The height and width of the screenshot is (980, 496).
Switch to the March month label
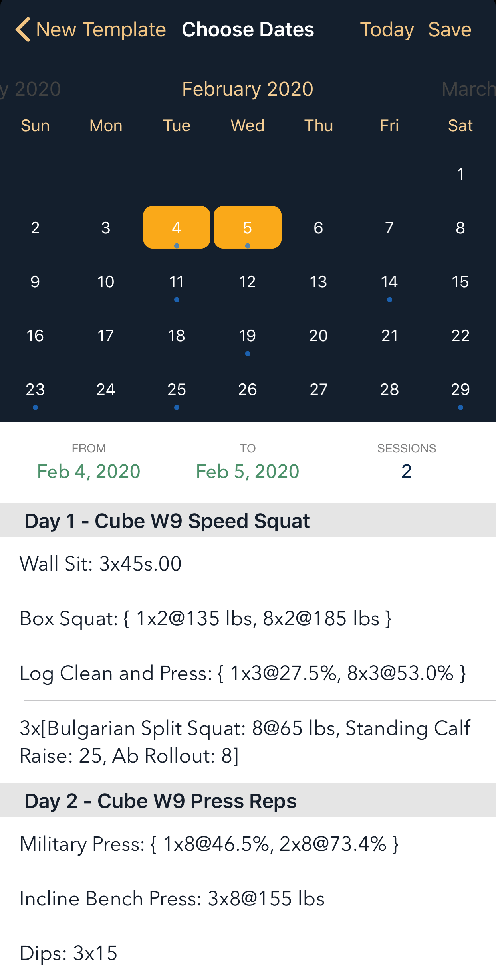tap(468, 89)
